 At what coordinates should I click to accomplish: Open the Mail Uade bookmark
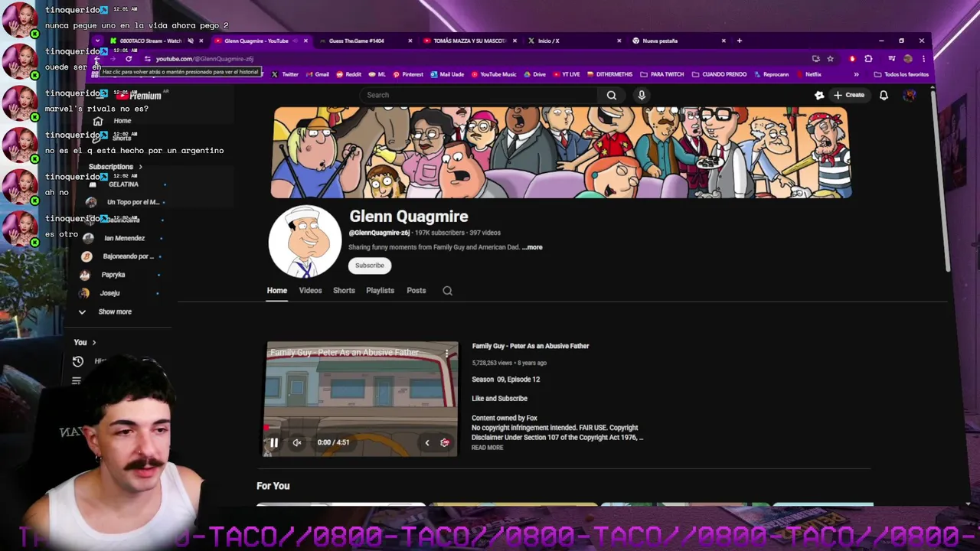447,74
